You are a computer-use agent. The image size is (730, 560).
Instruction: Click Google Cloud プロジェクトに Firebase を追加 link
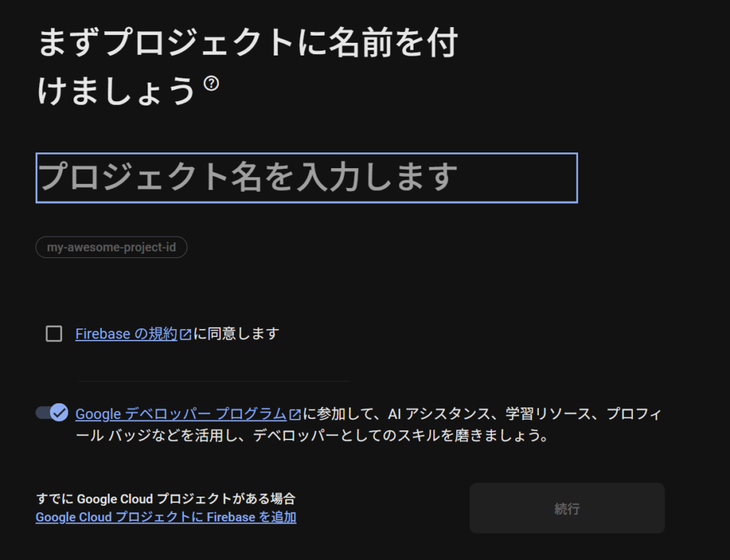(x=165, y=517)
